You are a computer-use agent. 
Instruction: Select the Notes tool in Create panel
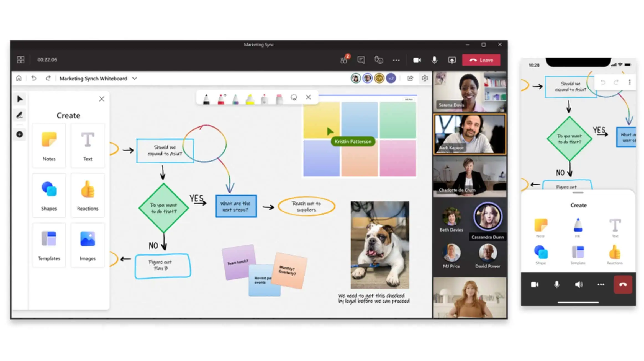(49, 144)
